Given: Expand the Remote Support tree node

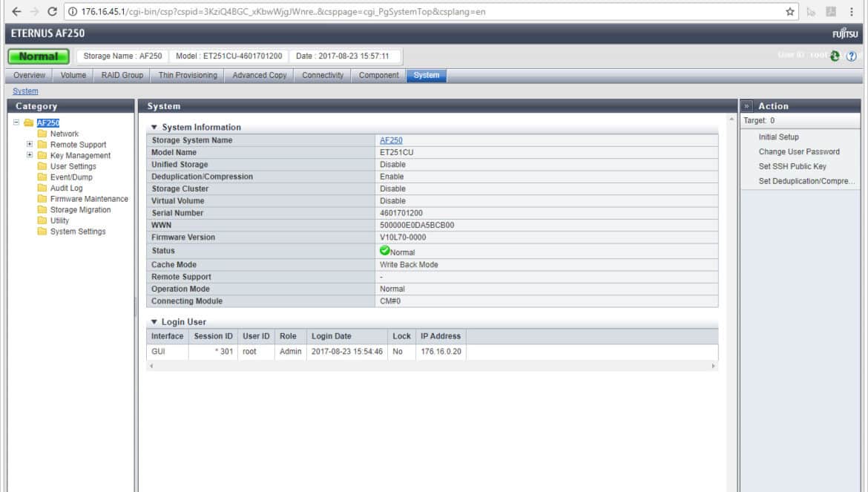Looking at the screenshot, I should (x=30, y=144).
